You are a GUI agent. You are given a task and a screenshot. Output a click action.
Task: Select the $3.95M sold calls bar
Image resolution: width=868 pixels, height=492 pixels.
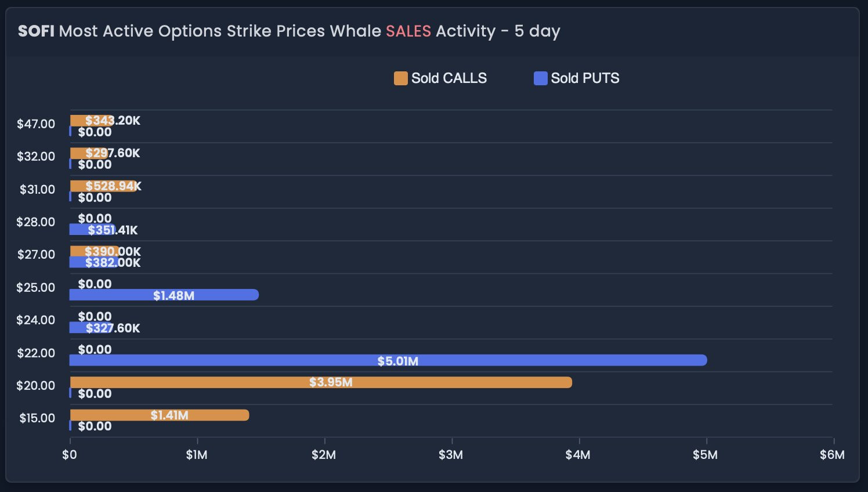point(320,382)
